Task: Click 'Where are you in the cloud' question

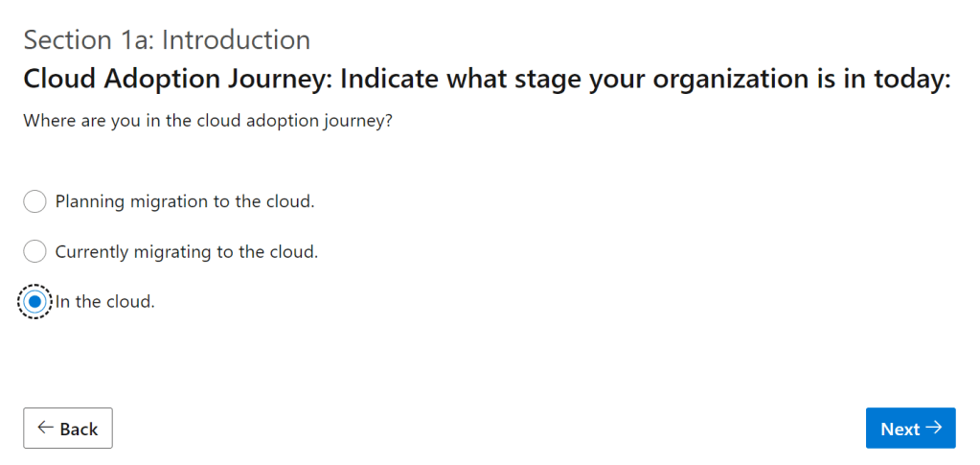Action: tap(208, 122)
